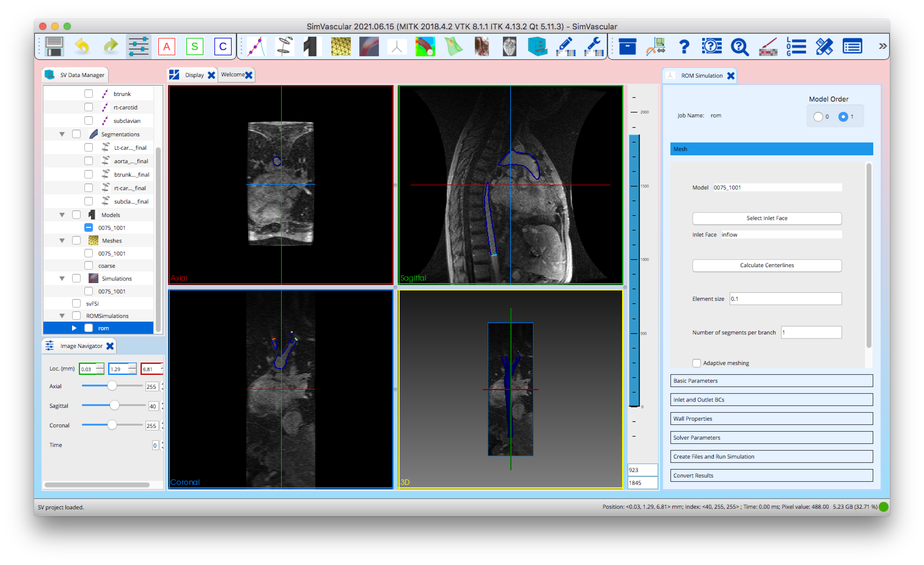Open the 2D Segmentation tool
Screen dimensions: 924x565
coord(285,46)
